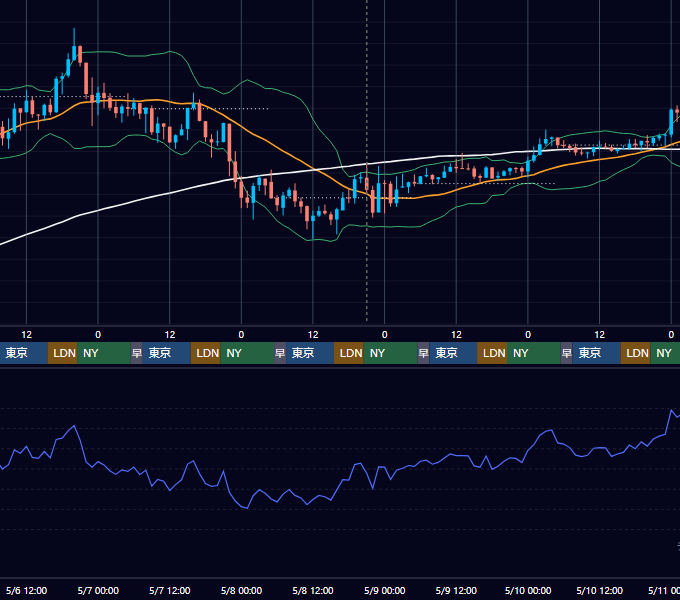
Task: Select the NY session block starting 5/6
Action: coord(104,353)
